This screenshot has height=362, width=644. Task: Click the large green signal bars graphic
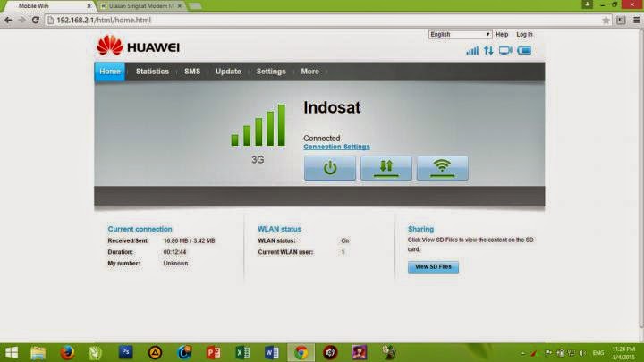[x=258, y=125]
